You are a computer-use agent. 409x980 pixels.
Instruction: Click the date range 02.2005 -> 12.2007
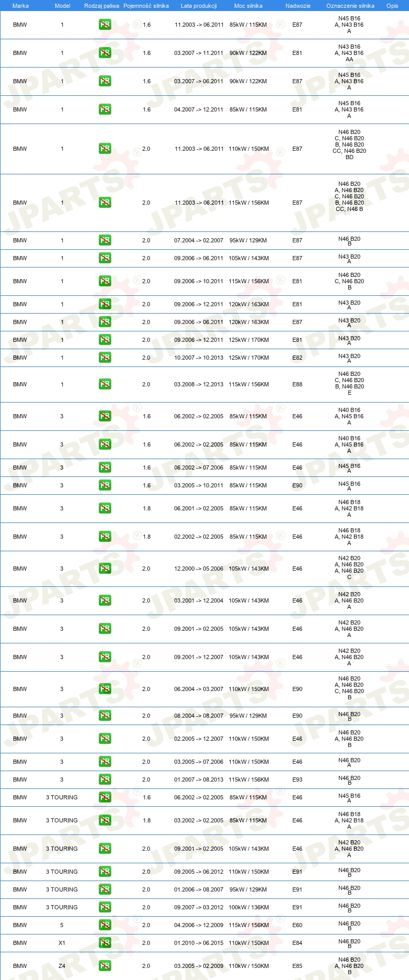pyautogui.click(x=199, y=739)
